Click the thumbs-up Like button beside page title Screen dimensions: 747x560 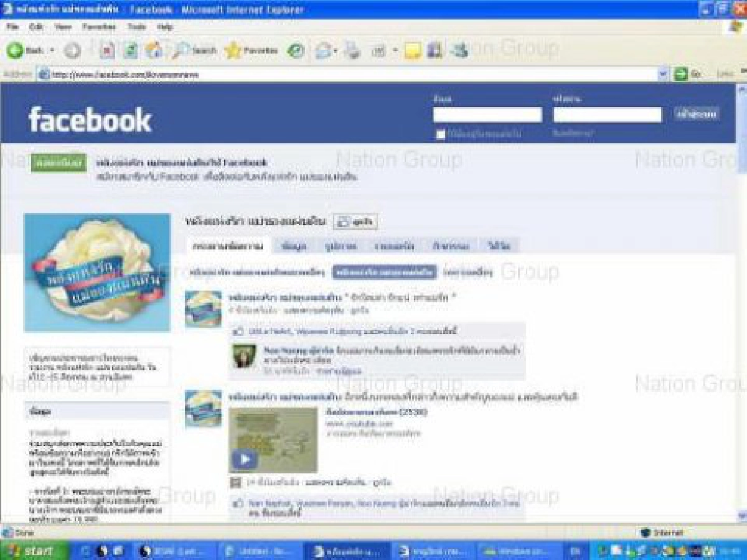click(x=355, y=222)
